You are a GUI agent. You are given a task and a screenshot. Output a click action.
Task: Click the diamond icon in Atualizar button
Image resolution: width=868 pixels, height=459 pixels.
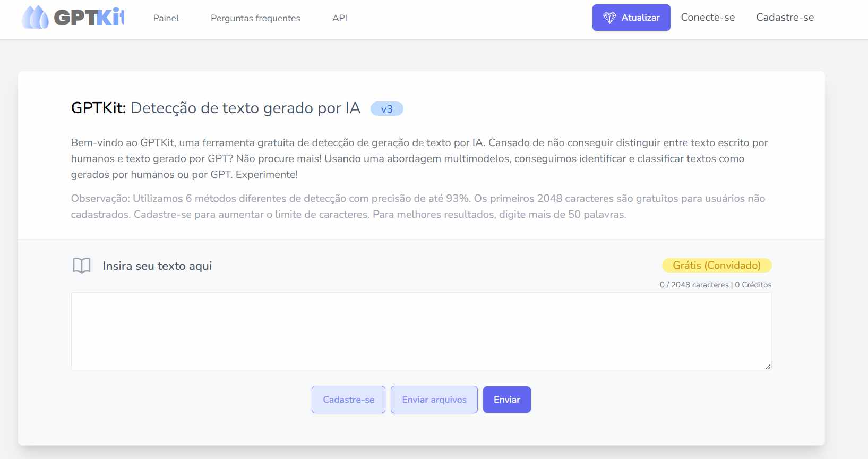pyautogui.click(x=609, y=18)
